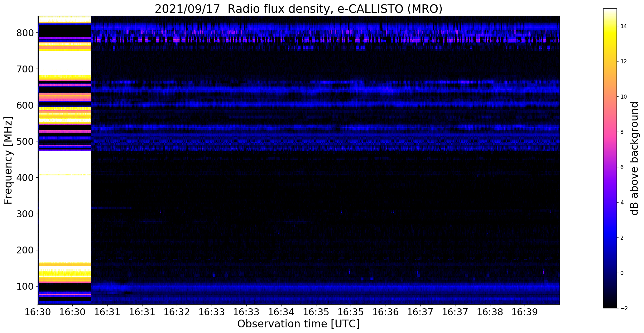Click the 16:38 time tick label
Viewport: 644px width, 333px height.
490,312
